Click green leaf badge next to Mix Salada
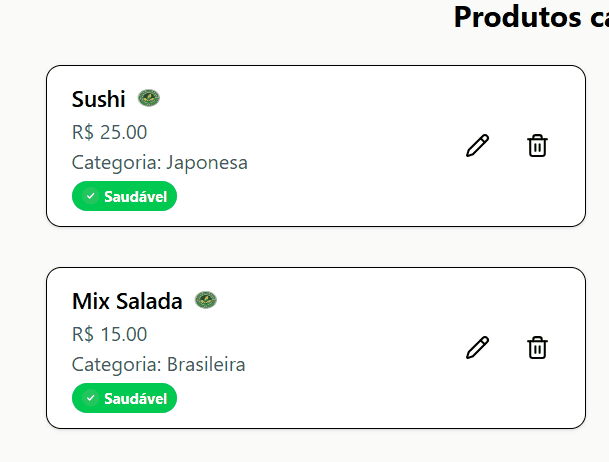Image resolution: width=609 pixels, height=462 pixels. tap(206, 300)
